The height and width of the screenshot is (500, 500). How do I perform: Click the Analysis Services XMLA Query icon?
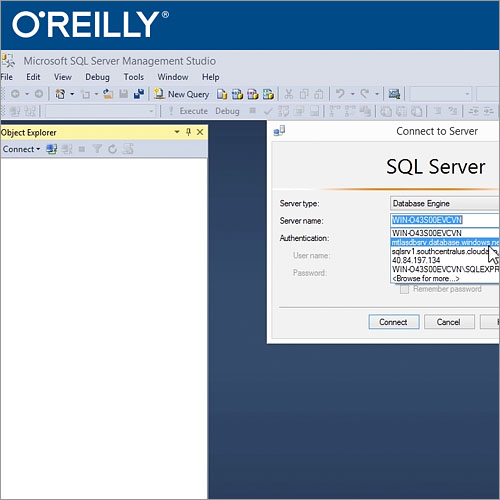pos(268,94)
